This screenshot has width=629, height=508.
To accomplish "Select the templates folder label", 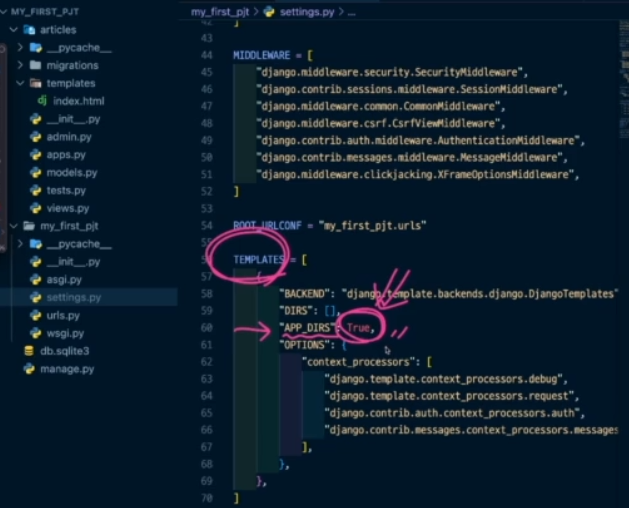I will [x=71, y=83].
